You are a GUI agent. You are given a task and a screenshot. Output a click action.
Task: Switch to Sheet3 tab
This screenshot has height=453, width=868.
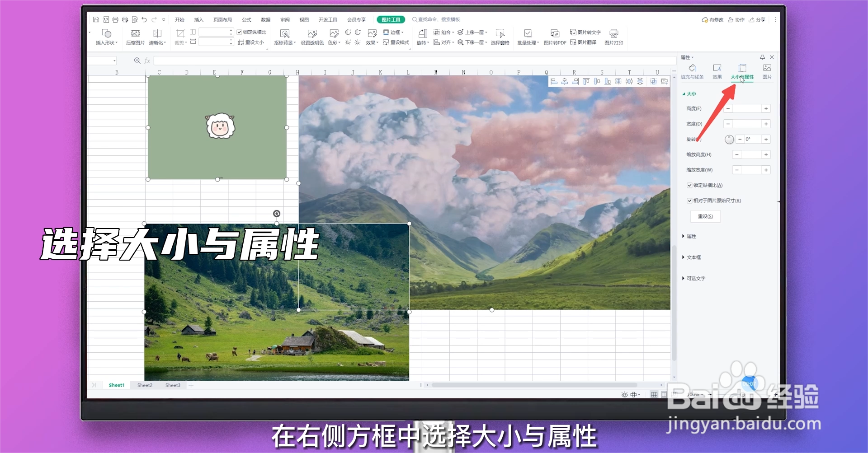pyautogui.click(x=173, y=385)
